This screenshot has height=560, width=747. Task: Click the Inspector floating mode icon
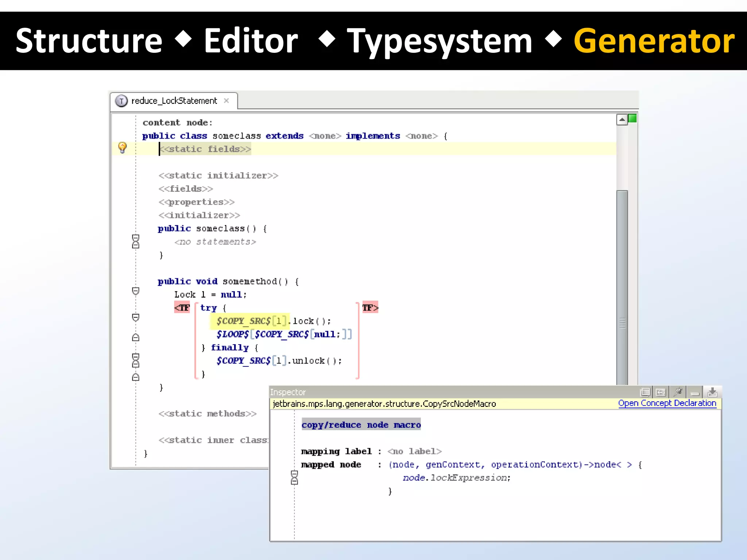click(645, 392)
